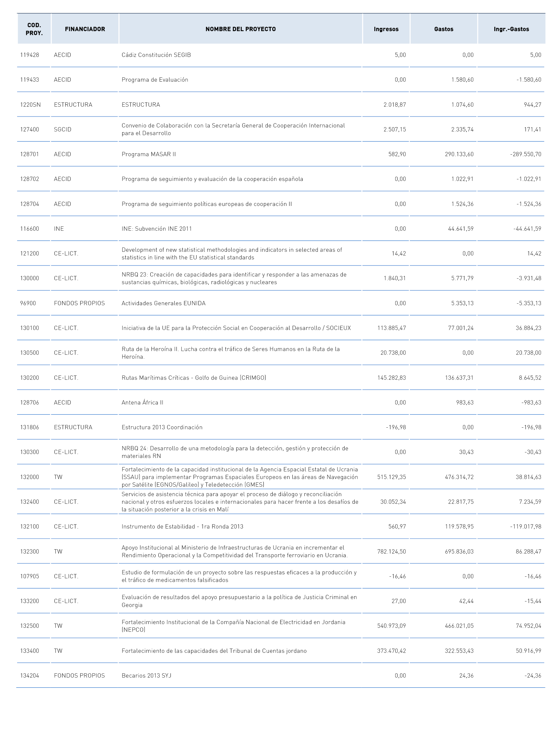Click the COD. PROY. column header

[34, 29]
